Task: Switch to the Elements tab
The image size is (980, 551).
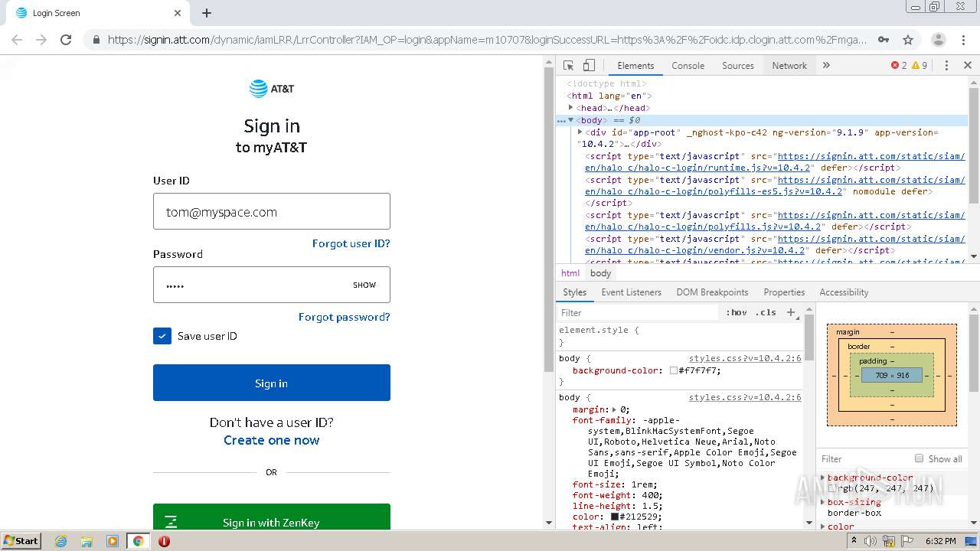Action: tap(635, 66)
